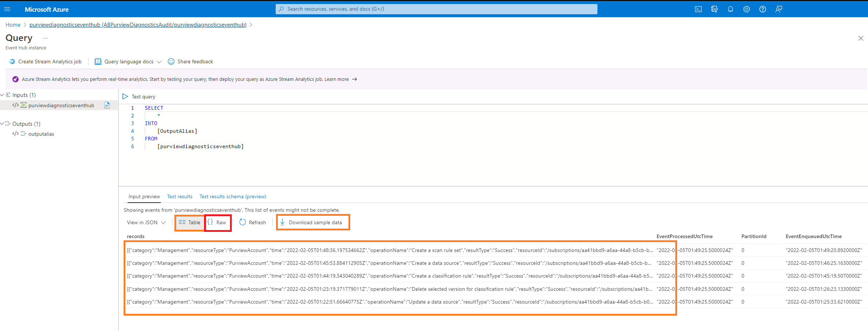This screenshot has height=331, width=868.
Task: Click the INTO keyword on line 3
Action: [151, 123]
